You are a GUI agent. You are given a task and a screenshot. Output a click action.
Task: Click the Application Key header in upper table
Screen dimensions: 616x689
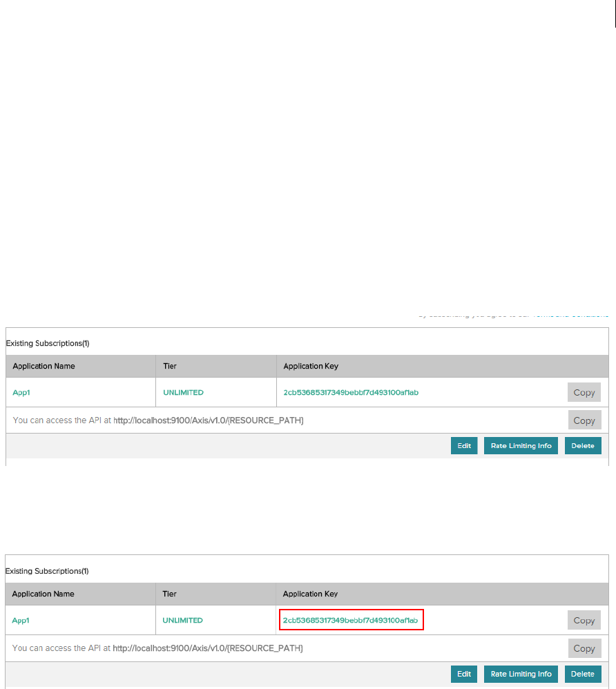click(x=311, y=366)
